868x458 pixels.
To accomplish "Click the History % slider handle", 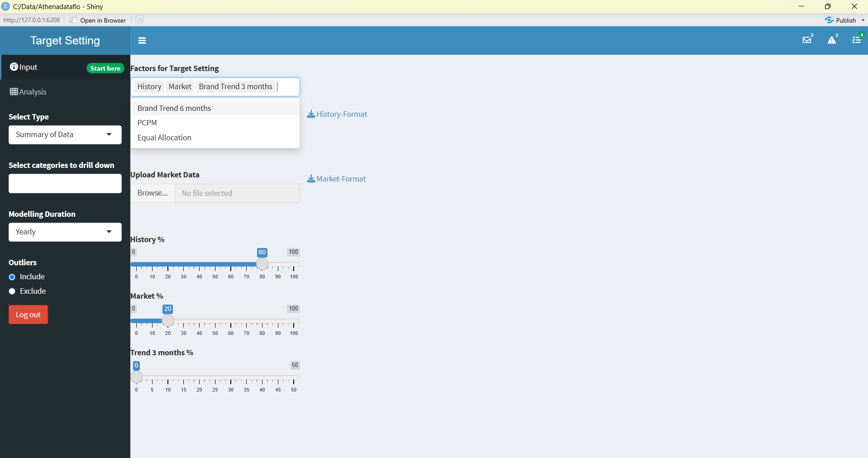I will pyautogui.click(x=262, y=264).
